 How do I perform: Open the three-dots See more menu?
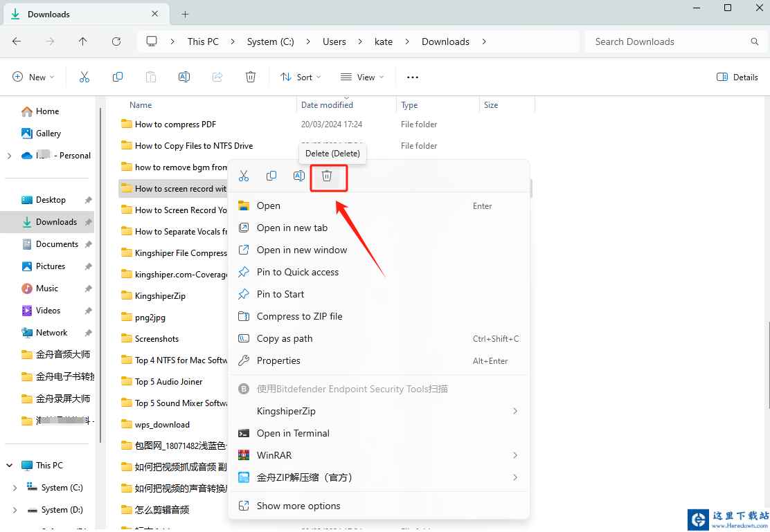[413, 77]
